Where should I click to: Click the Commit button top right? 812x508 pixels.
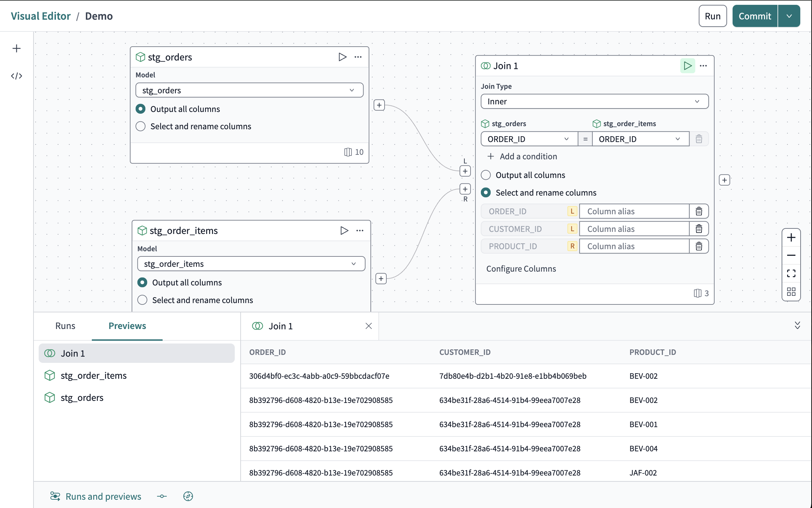click(x=754, y=16)
